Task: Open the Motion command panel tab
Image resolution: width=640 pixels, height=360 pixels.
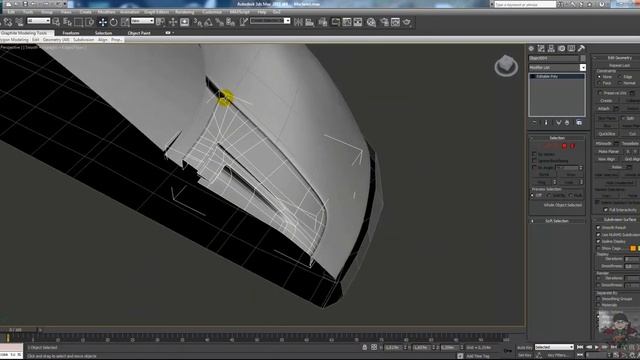Action: [x=561, y=49]
